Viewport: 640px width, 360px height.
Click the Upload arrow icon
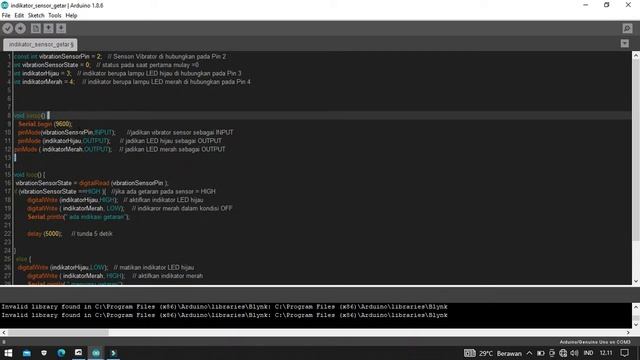(x=20, y=28)
